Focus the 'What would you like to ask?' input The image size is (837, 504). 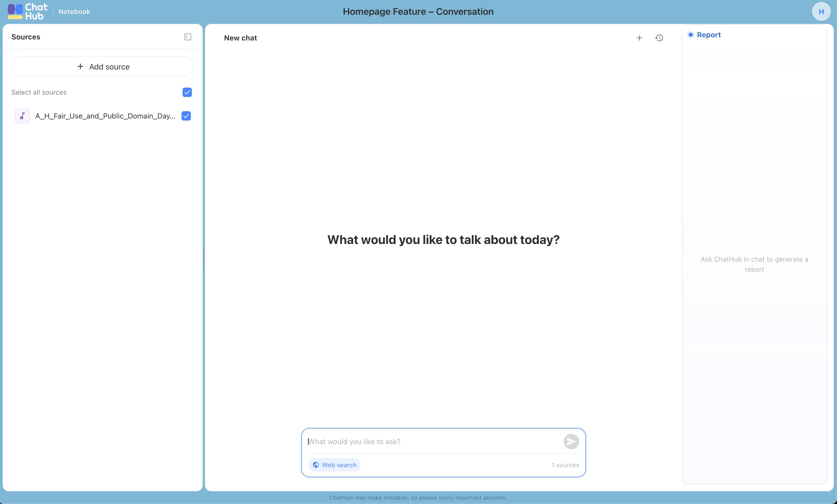434,442
